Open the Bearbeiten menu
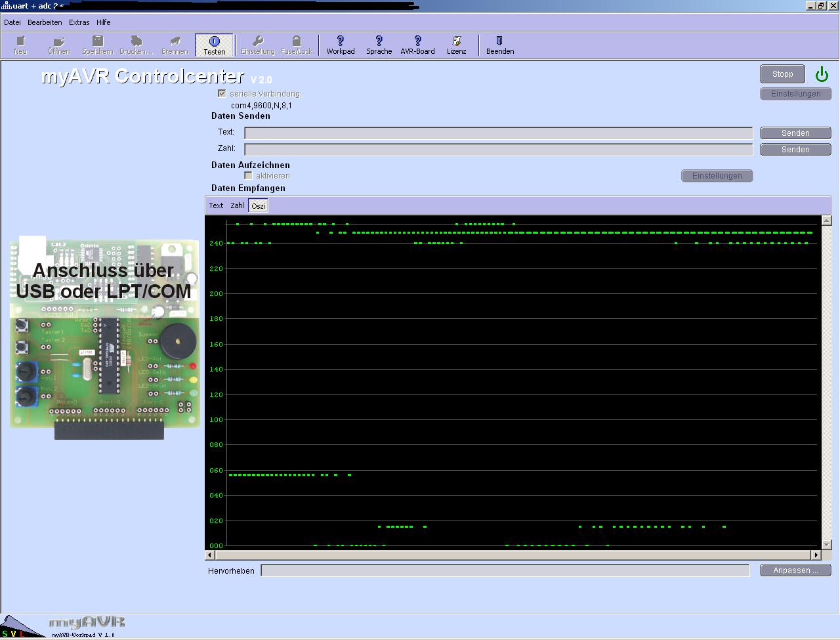 (45, 22)
